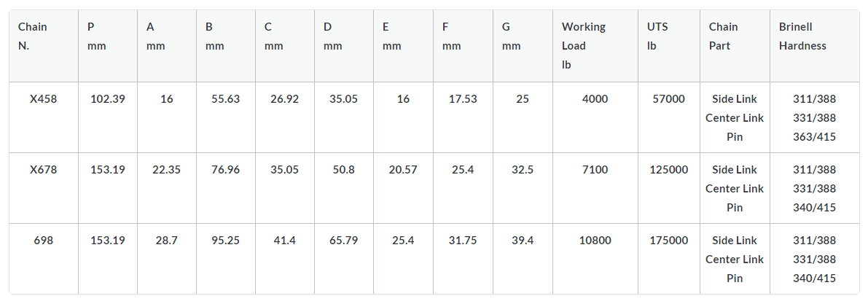Click the Brinell Hardness column header
This screenshot has width=868, height=304.
[814, 46]
